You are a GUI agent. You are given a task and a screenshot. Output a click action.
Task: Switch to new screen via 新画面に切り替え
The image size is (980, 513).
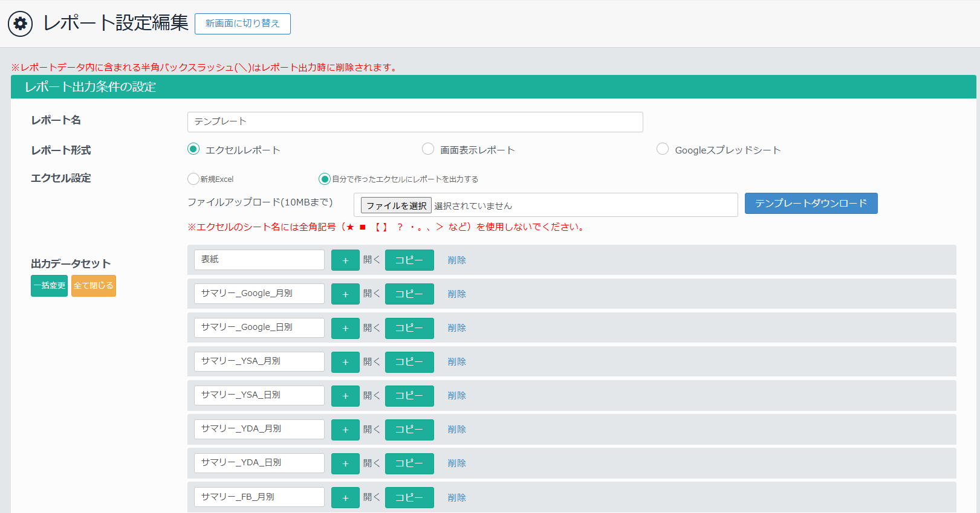242,24
